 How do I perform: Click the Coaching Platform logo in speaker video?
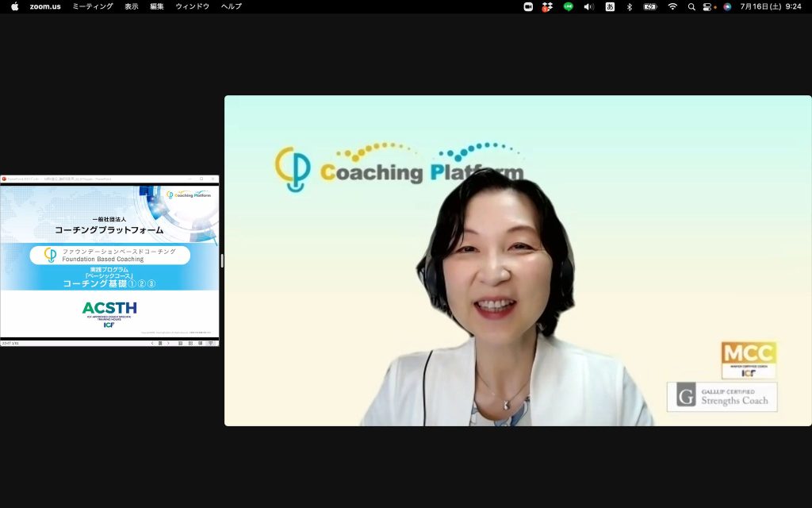399,167
